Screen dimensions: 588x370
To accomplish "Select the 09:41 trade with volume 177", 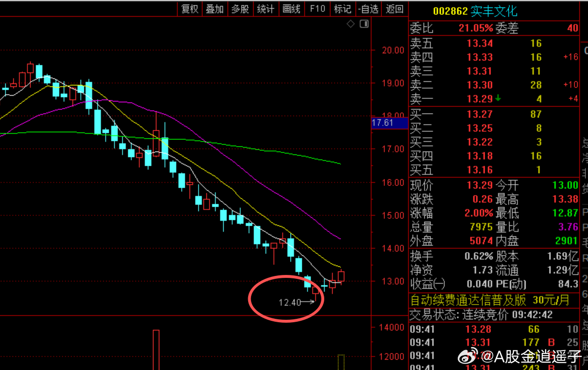I will (493, 343).
